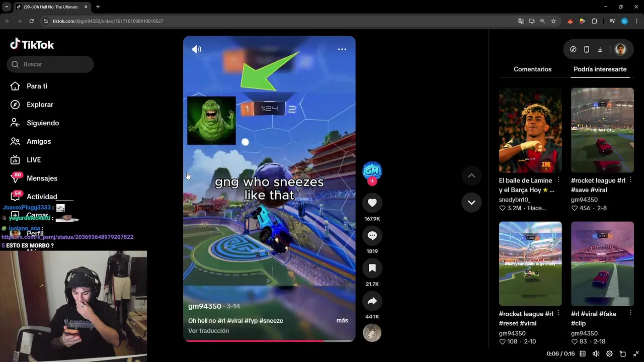Open options for the #reset #viral video
The image size is (644, 362).
click(x=558, y=314)
